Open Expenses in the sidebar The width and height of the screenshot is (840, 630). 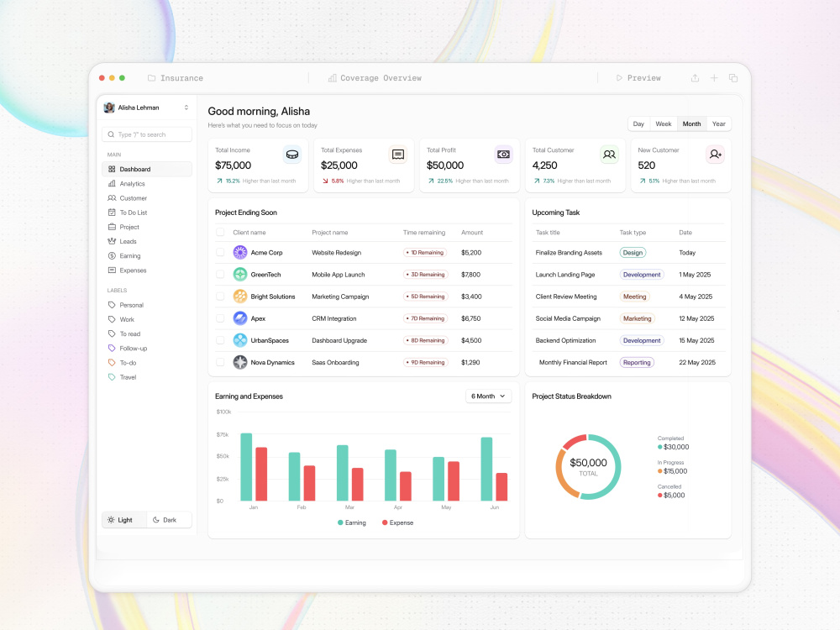pyautogui.click(x=147, y=270)
